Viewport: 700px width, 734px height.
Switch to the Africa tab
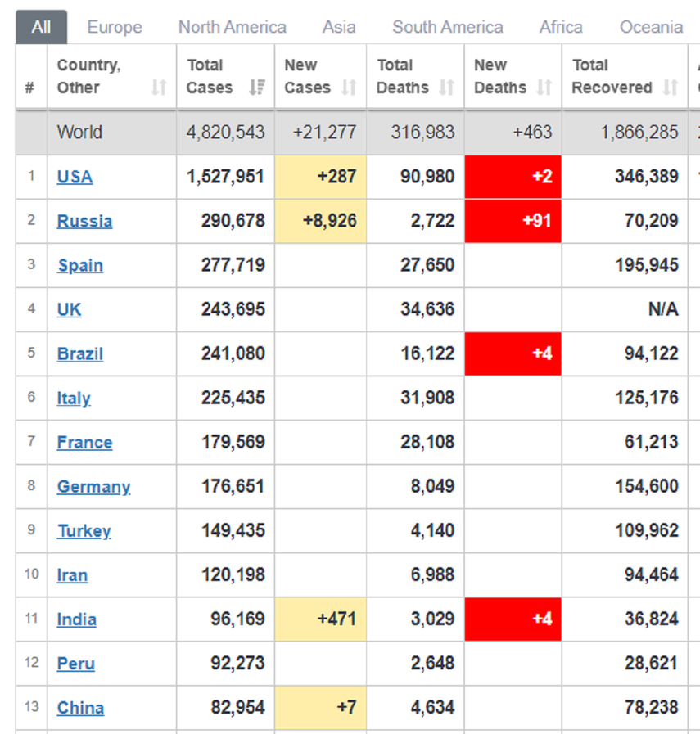(561, 27)
